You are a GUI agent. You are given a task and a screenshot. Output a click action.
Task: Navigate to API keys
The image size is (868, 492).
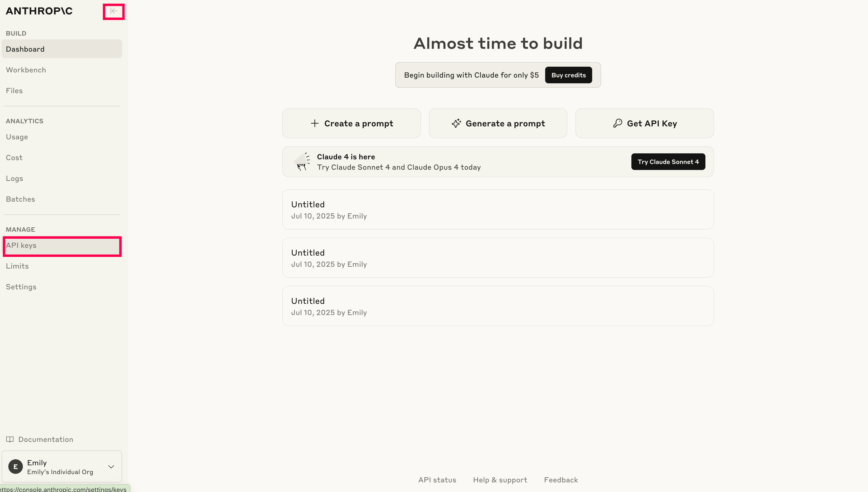[x=21, y=245]
